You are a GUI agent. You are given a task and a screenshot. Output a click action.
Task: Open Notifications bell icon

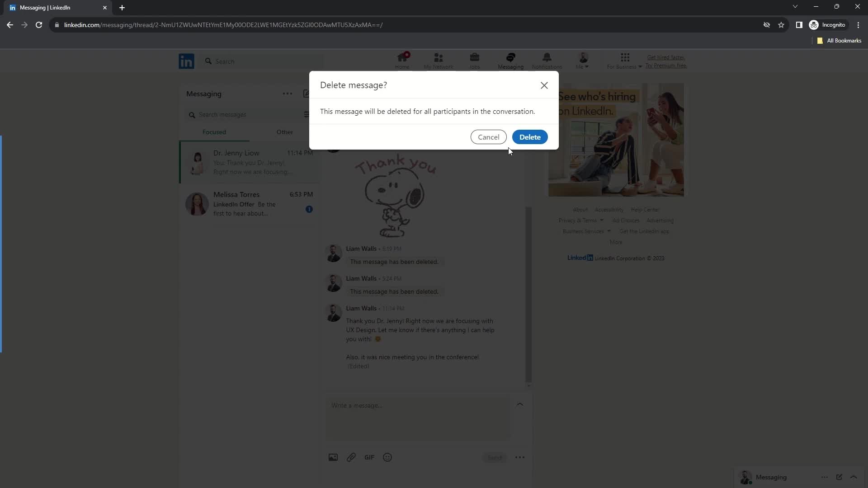[x=547, y=61]
